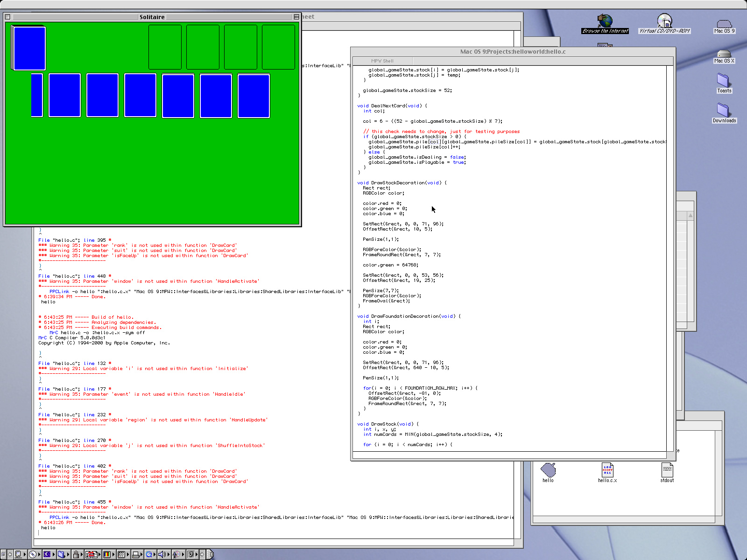The width and height of the screenshot is (747, 560).
Task: Select the MPW Shell tab in hello.c window
Action: point(382,61)
